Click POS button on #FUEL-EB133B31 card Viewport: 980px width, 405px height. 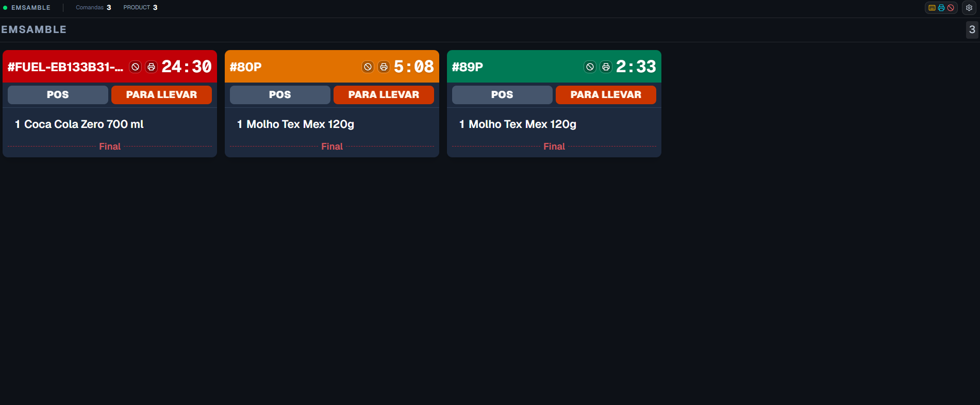pyautogui.click(x=58, y=95)
